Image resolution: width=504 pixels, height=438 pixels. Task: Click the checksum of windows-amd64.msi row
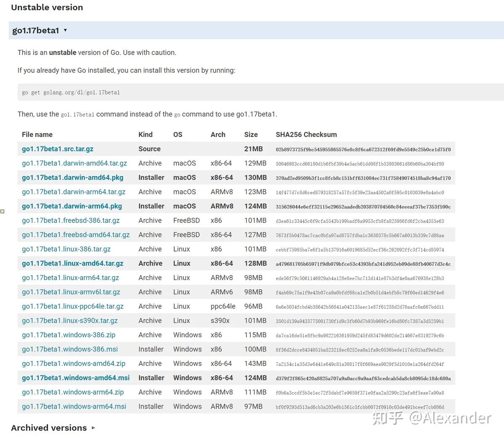click(x=363, y=378)
